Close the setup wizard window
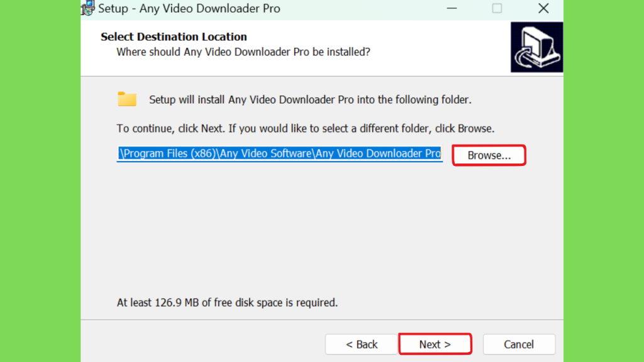644x362 pixels. click(x=543, y=8)
